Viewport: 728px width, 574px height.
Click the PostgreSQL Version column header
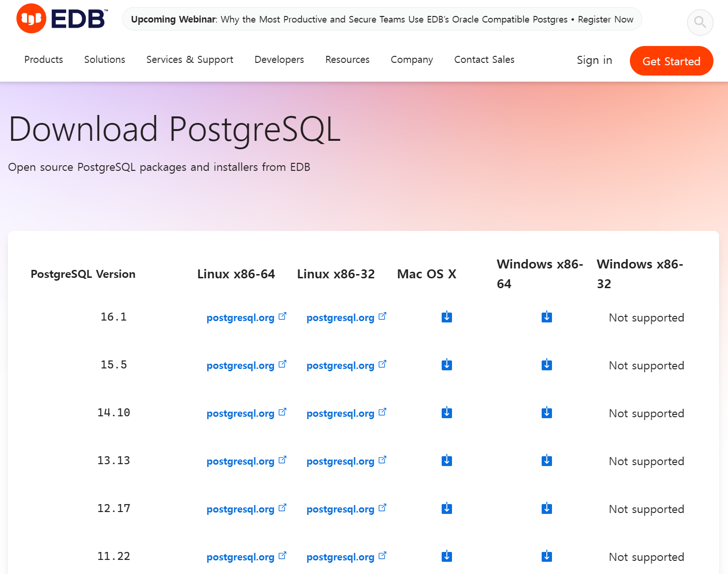pos(83,274)
